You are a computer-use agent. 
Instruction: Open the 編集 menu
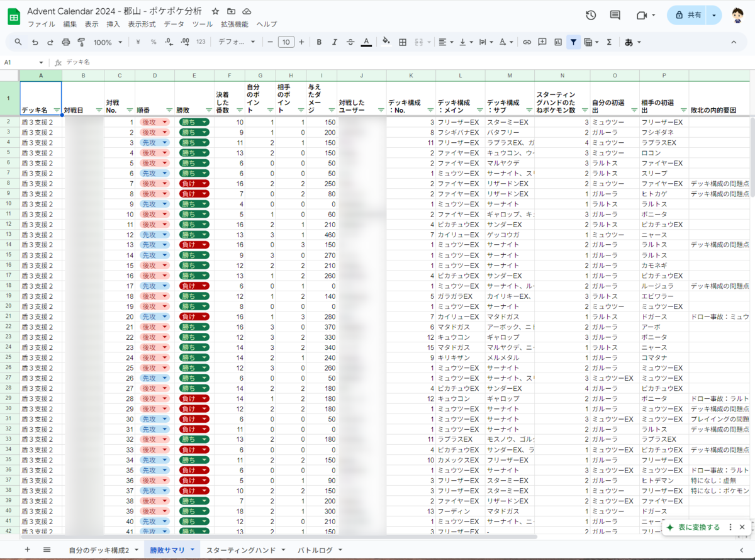(70, 24)
